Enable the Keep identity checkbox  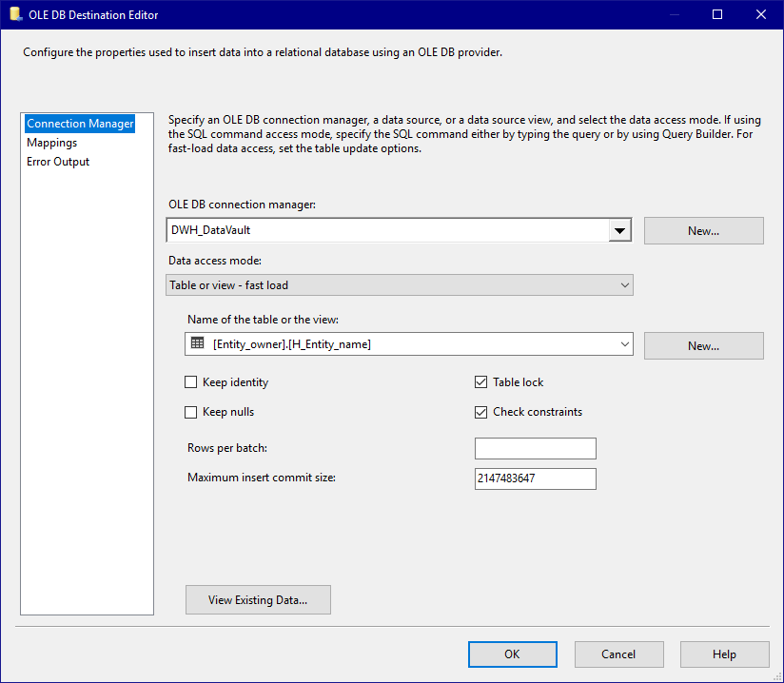pos(191,382)
